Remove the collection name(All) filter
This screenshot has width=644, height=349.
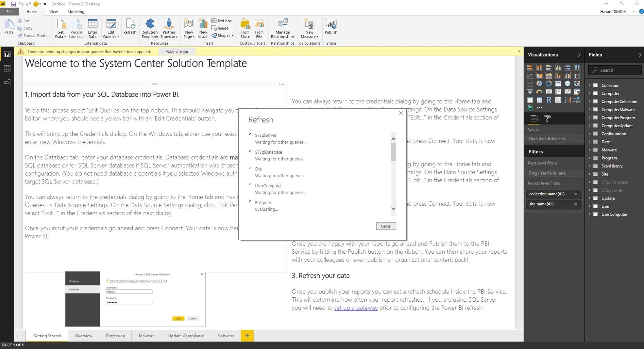(576, 194)
